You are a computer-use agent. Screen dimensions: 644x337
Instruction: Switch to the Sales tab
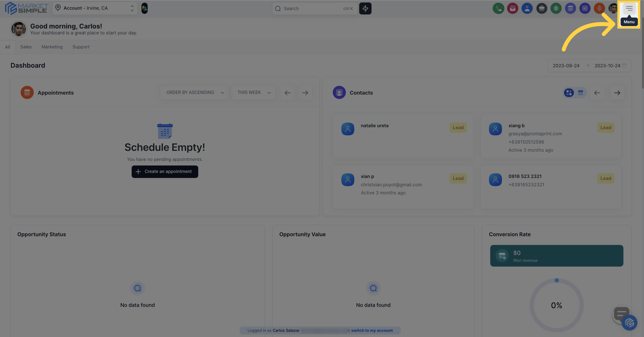(x=26, y=47)
